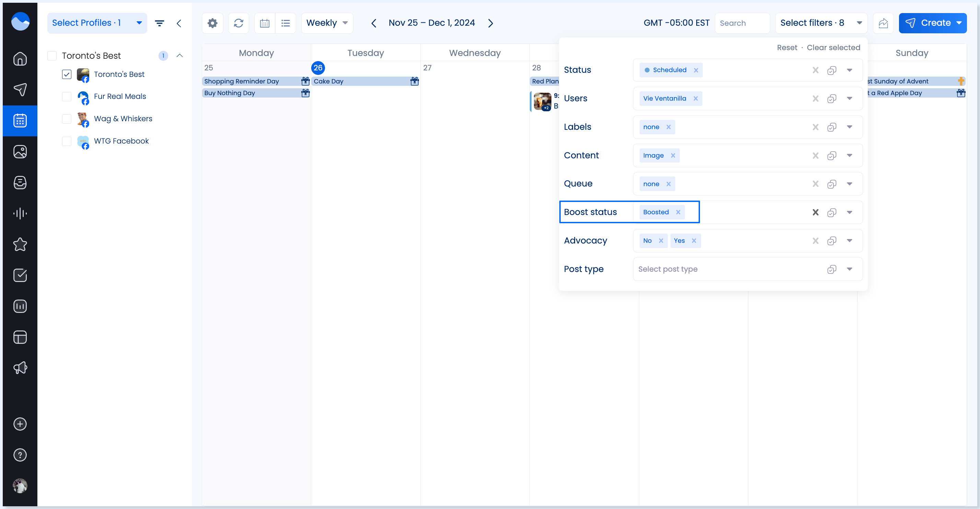Click the Create button

(x=932, y=23)
